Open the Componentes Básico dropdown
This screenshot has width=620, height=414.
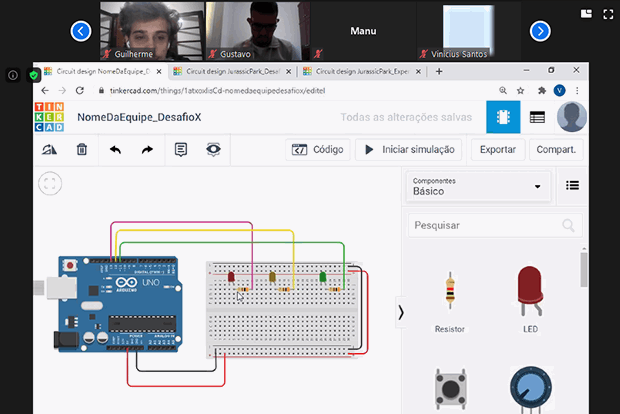pos(478,185)
